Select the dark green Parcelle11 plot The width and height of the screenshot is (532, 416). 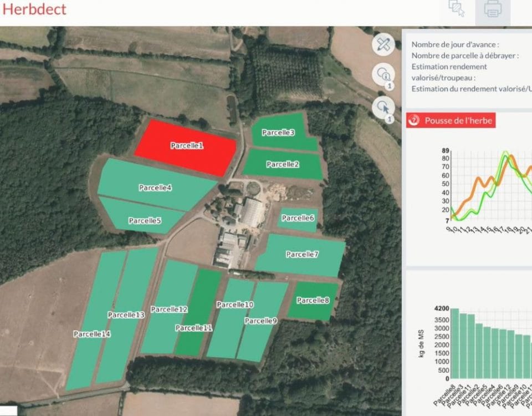[198, 312]
